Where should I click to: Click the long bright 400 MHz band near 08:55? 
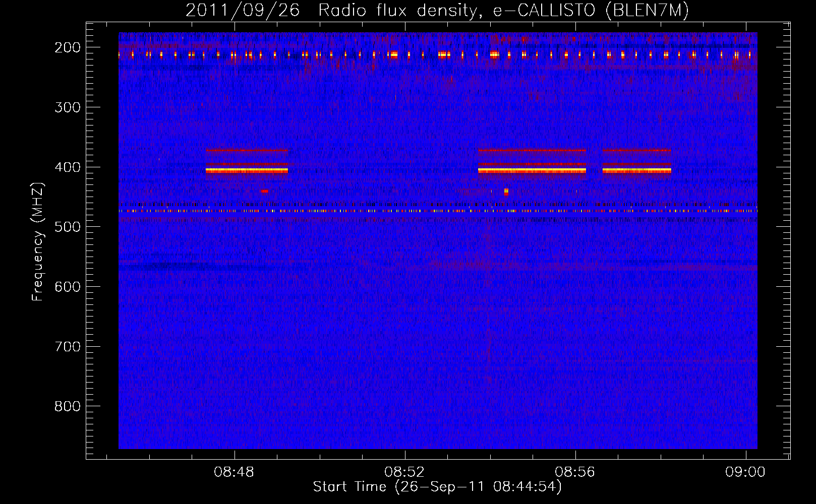tap(532, 171)
